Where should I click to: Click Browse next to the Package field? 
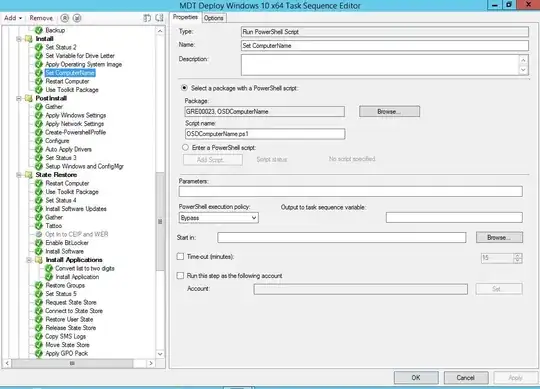tap(389, 112)
